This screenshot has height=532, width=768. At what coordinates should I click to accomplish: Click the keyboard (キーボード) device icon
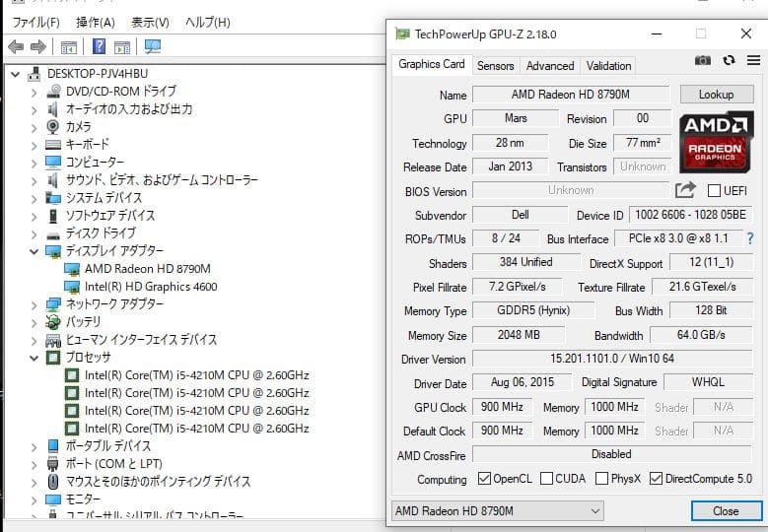point(53,145)
